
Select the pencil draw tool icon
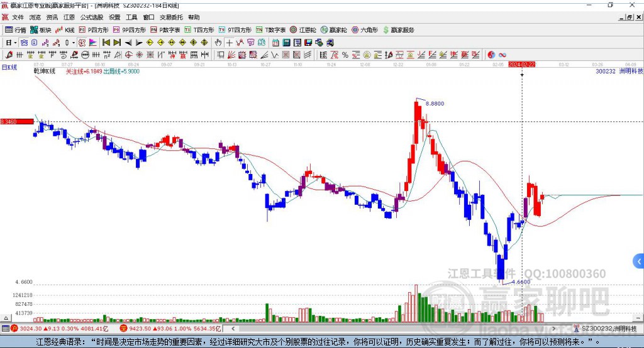(x=9, y=55)
